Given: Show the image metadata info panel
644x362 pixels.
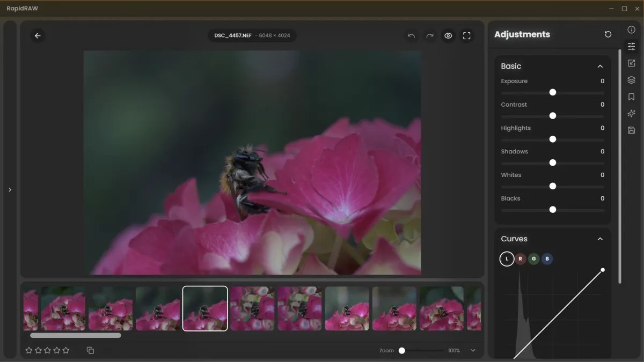Looking at the screenshot, I should click(632, 29).
